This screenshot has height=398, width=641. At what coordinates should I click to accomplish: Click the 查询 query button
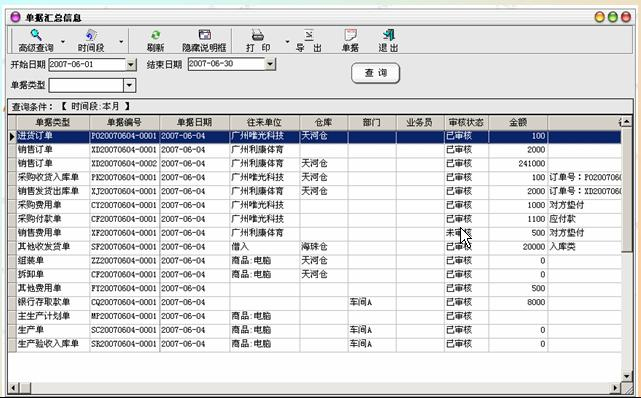point(375,73)
